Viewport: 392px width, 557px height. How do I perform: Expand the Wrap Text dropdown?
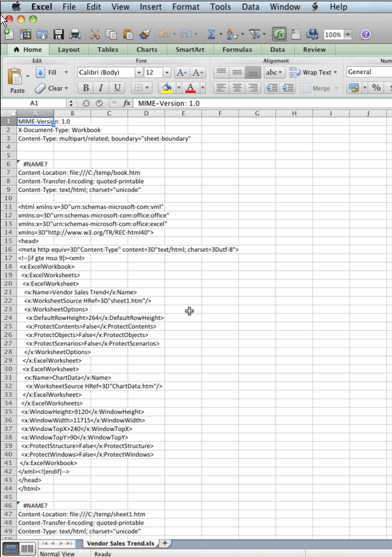(335, 72)
